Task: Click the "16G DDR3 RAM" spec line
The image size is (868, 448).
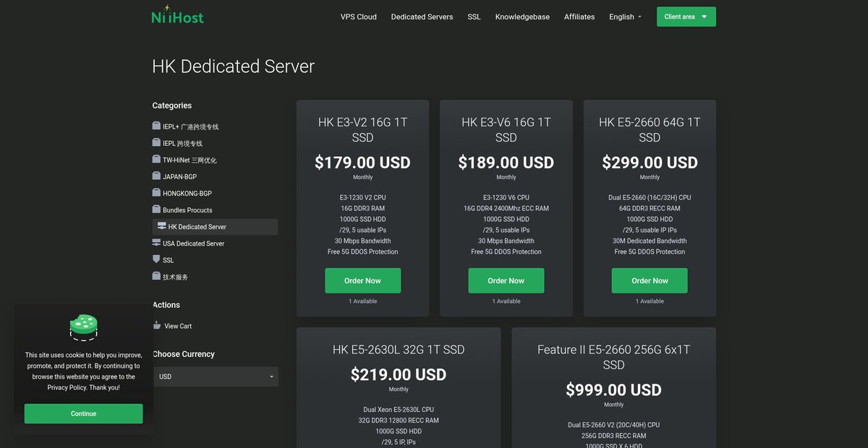Action: pyautogui.click(x=362, y=208)
